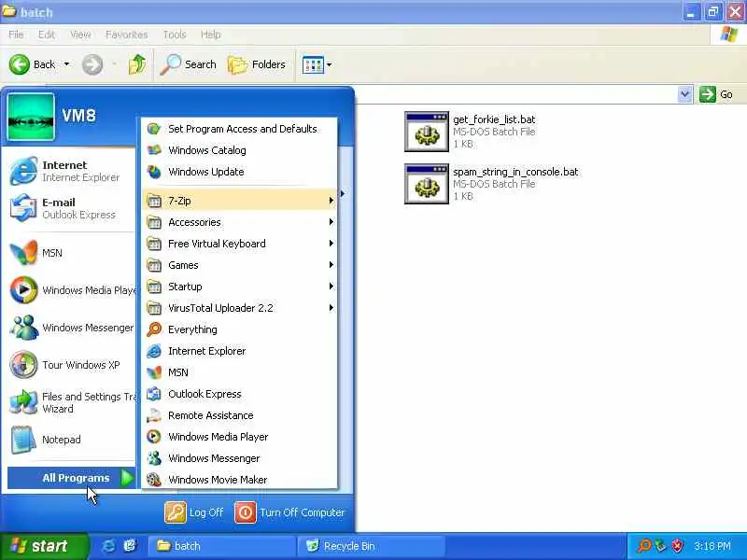This screenshot has height=560, width=747.
Task: Click the Log Off button
Action: click(x=194, y=512)
